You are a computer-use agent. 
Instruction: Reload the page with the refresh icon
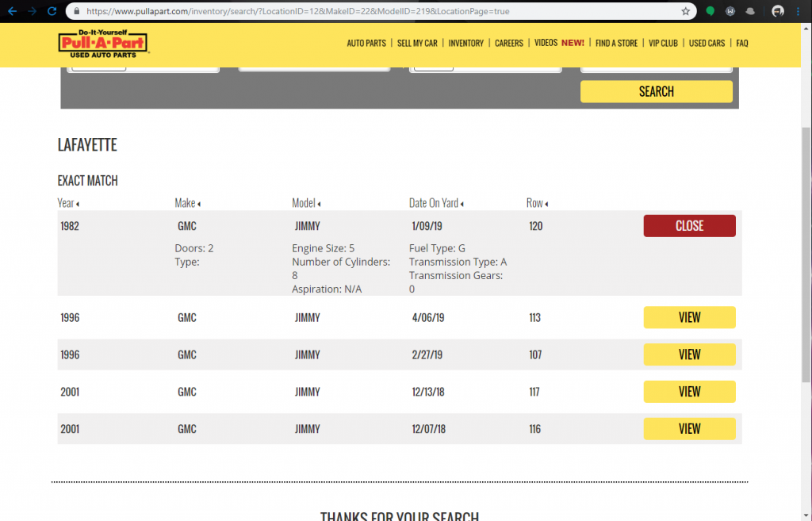pos(52,11)
